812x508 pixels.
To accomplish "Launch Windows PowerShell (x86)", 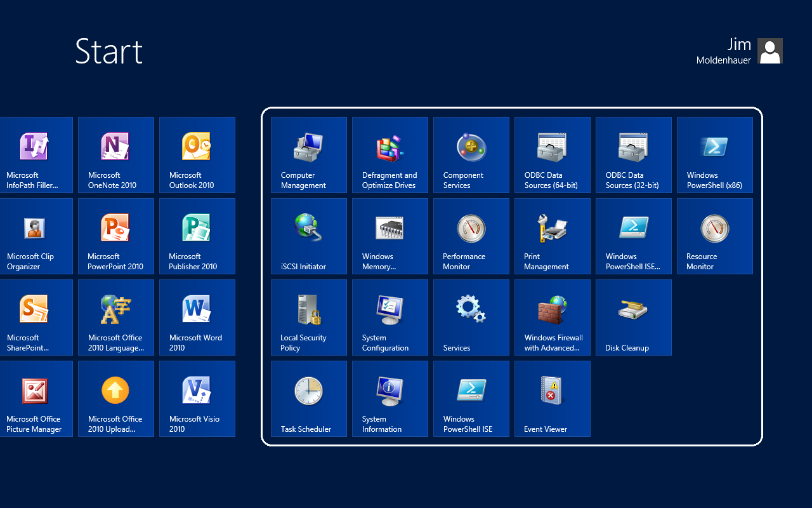I will 715,155.
